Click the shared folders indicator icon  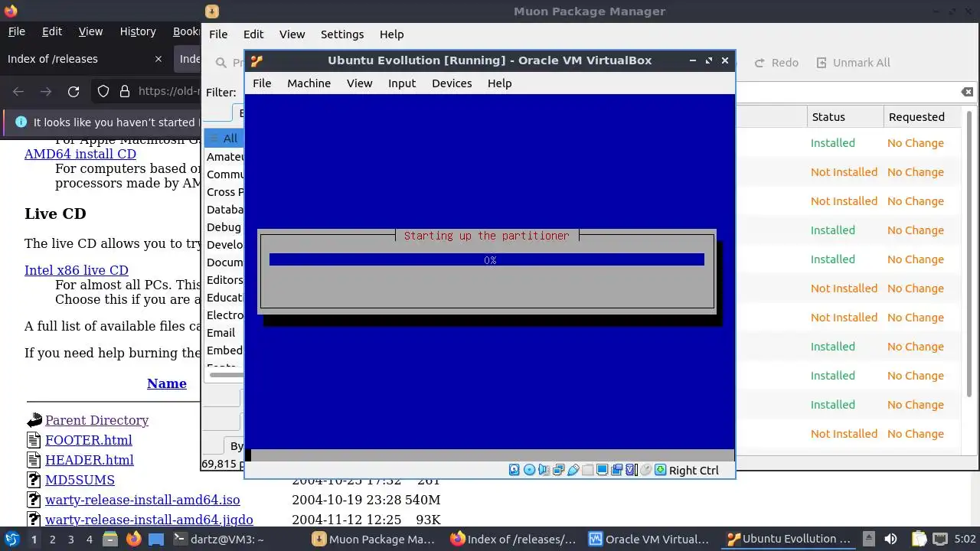tap(587, 470)
